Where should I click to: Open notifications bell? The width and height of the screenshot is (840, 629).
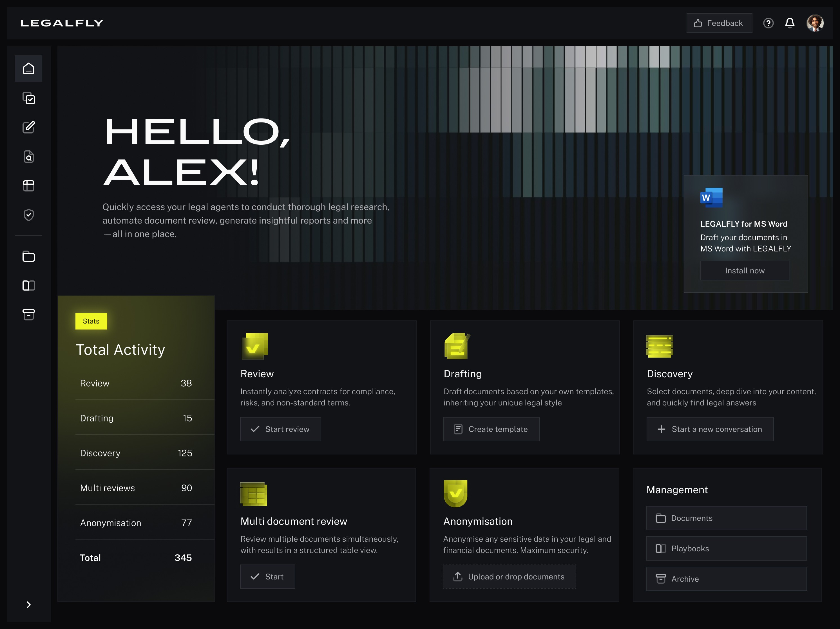click(790, 23)
